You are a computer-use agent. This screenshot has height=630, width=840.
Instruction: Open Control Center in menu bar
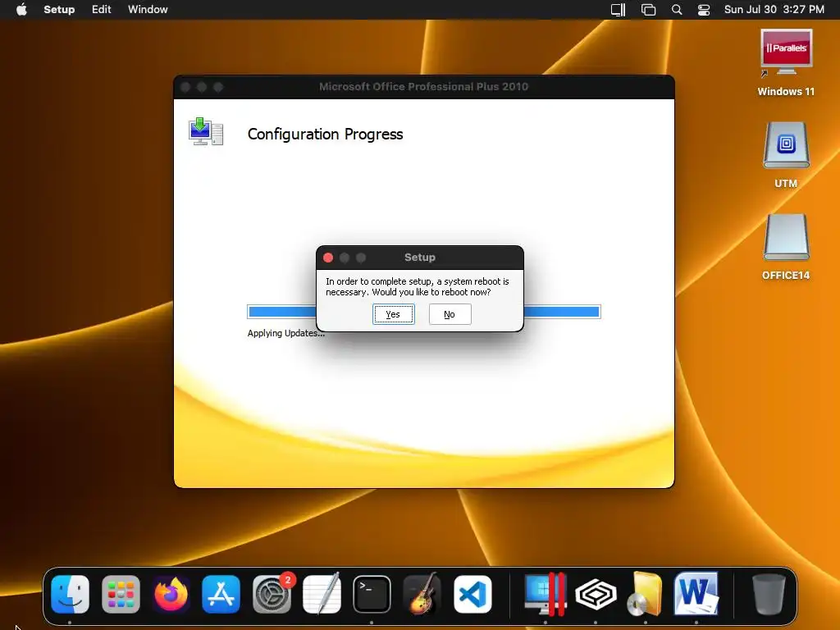click(x=703, y=10)
